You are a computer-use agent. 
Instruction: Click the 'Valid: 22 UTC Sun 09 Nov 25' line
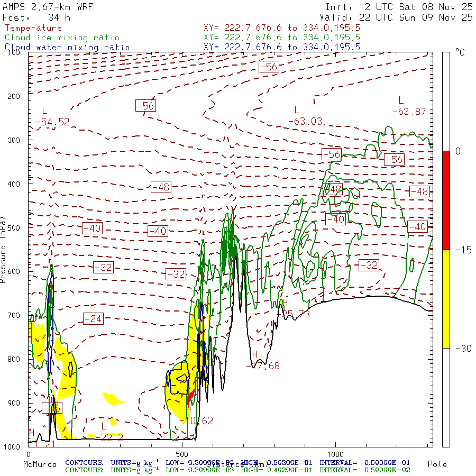coord(396,17)
